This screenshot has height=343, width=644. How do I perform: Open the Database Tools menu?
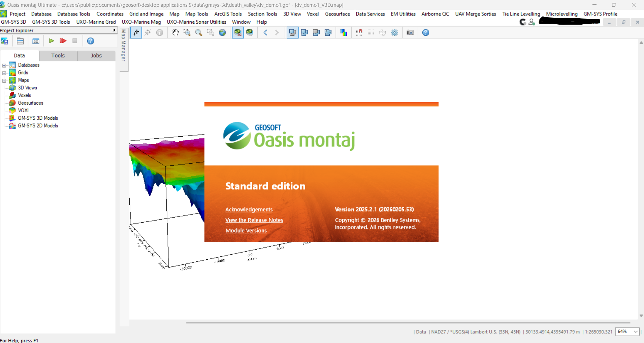tap(74, 14)
